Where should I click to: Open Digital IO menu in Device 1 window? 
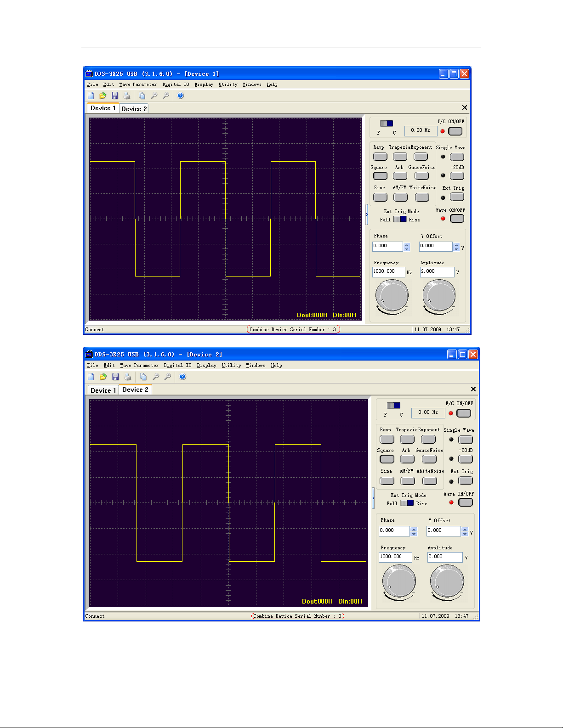[176, 85]
